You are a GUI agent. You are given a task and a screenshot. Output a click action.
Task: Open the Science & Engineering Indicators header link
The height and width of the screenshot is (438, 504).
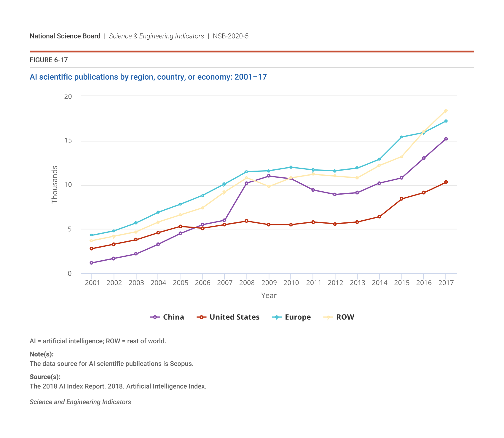(156, 36)
